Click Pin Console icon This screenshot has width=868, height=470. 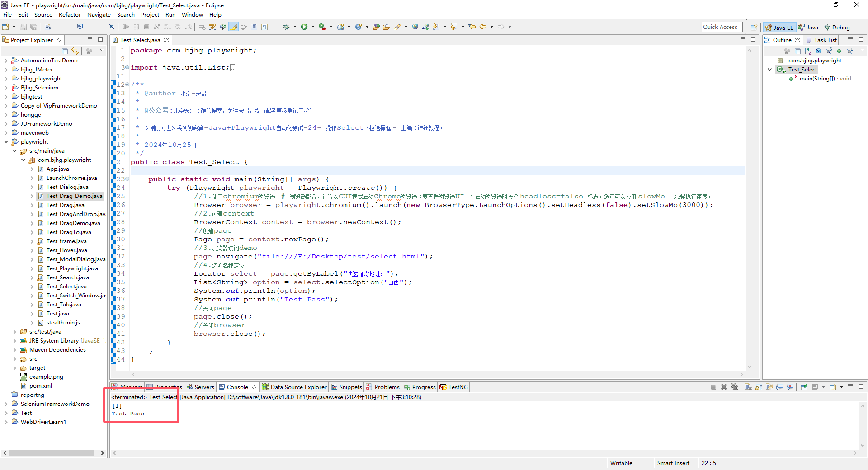[x=804, y=387]
